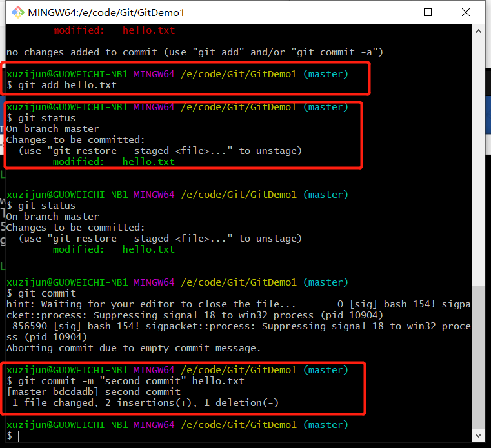491x448 pixels.
Task: Click the scrollbar down arrow
Action: tap(478, 435)
